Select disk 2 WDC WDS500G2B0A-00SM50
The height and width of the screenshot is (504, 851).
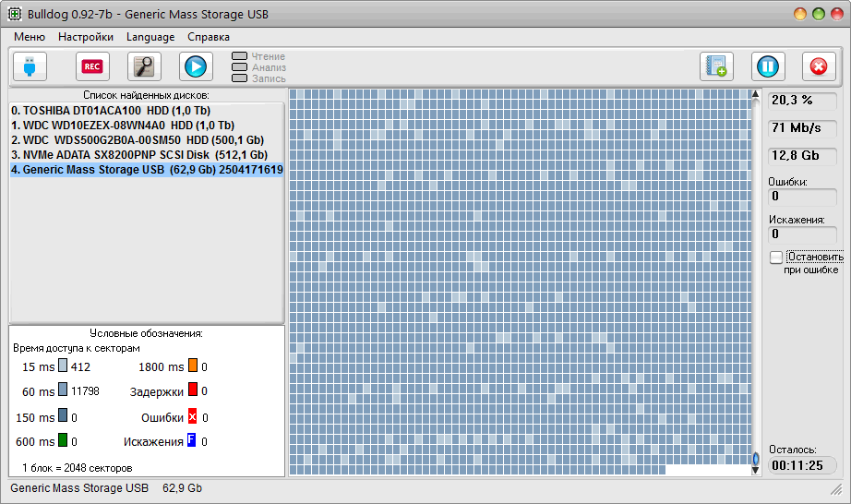(x=147, y=140)
